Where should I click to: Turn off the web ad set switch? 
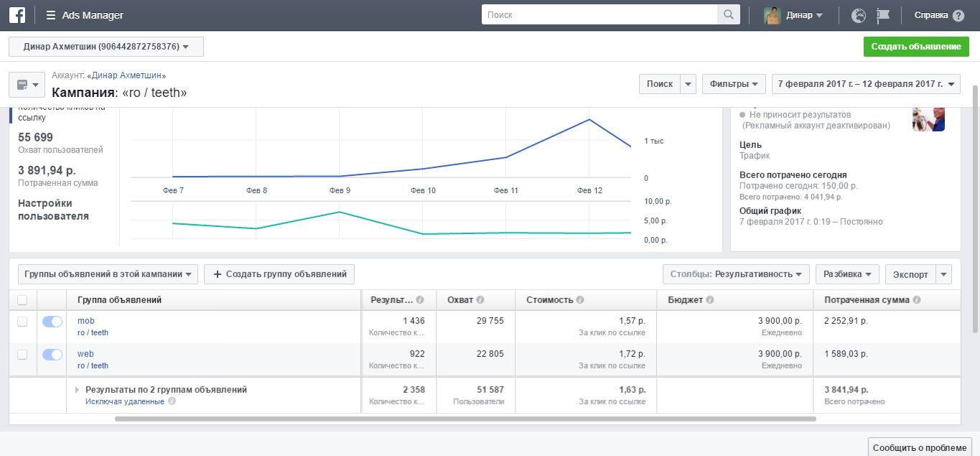[52, 355]
